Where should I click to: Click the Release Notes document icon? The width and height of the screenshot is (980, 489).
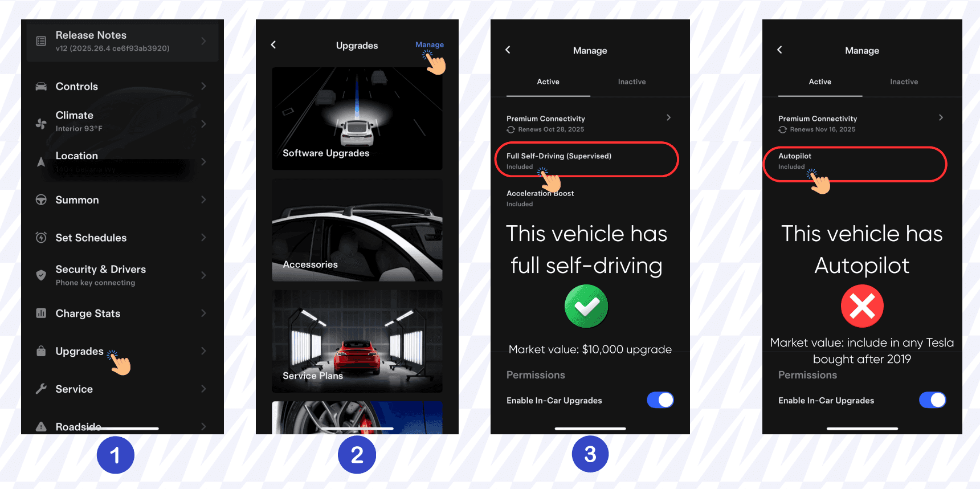tap(41, 41)
